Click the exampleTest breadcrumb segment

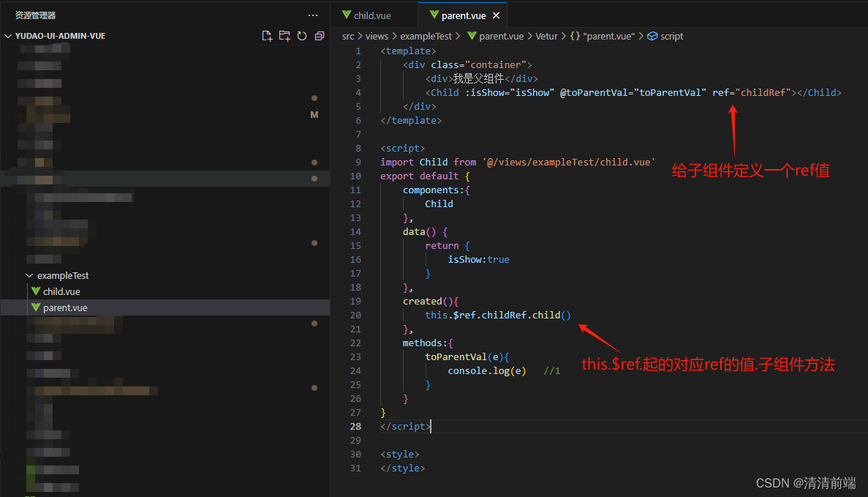426,36
